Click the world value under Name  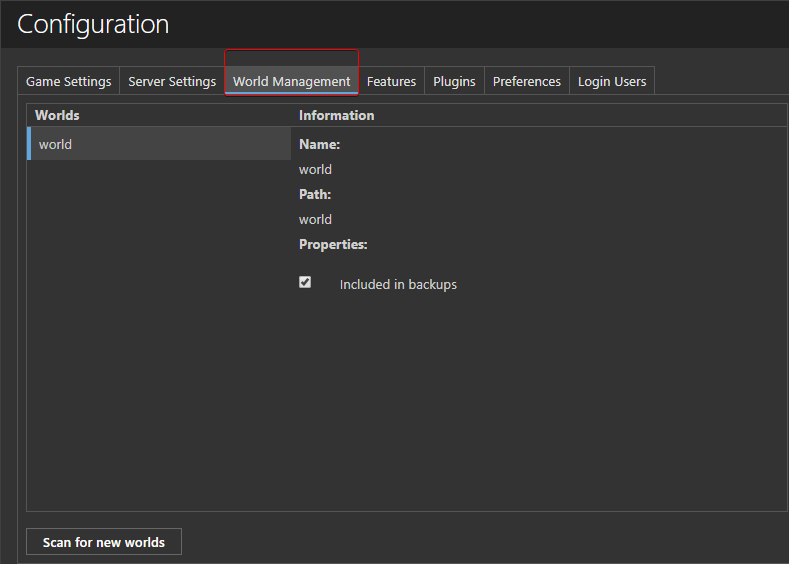pyautogui.click(x=315, y=169)
